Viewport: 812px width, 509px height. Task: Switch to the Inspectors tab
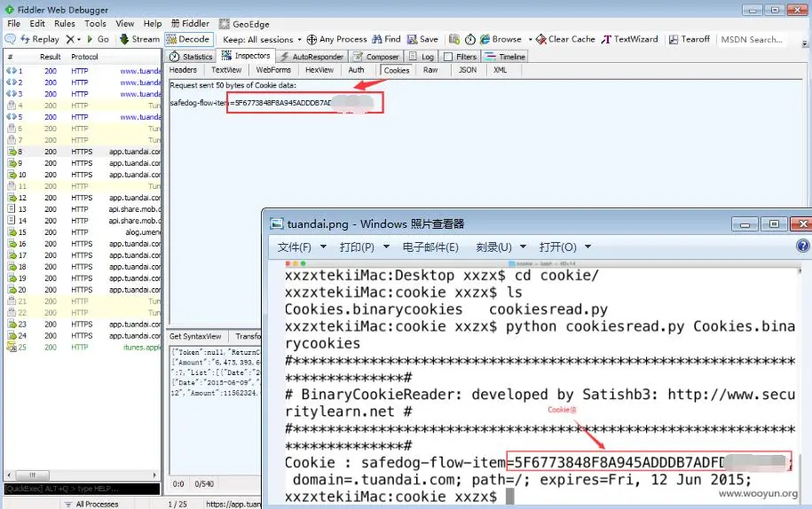coord(246,56)
